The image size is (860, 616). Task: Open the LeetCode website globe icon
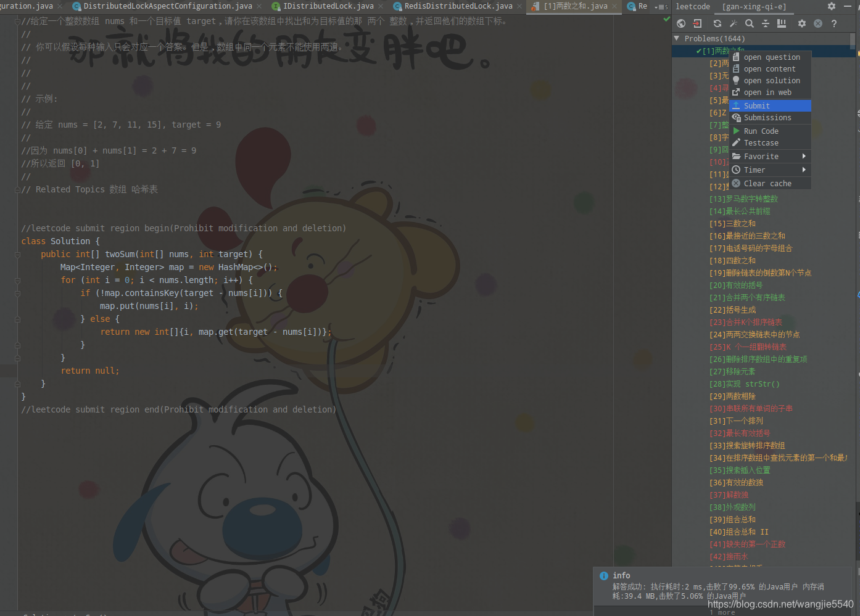click(681, 23)
